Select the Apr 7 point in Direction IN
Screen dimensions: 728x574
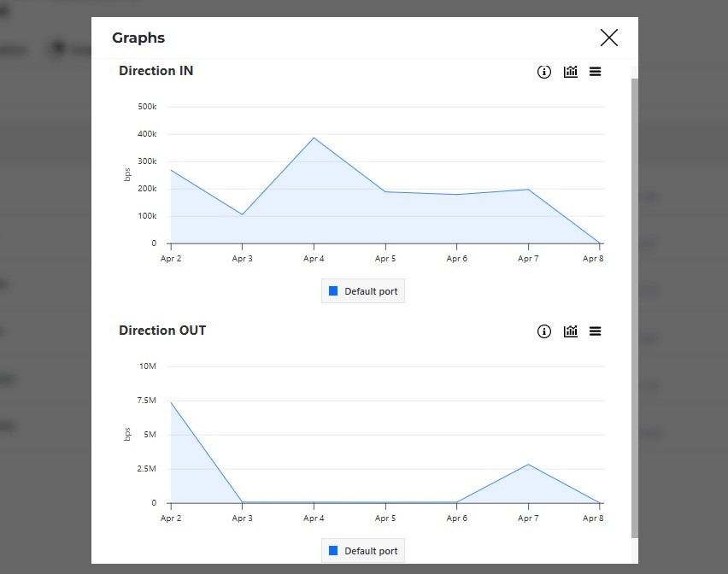528,190
